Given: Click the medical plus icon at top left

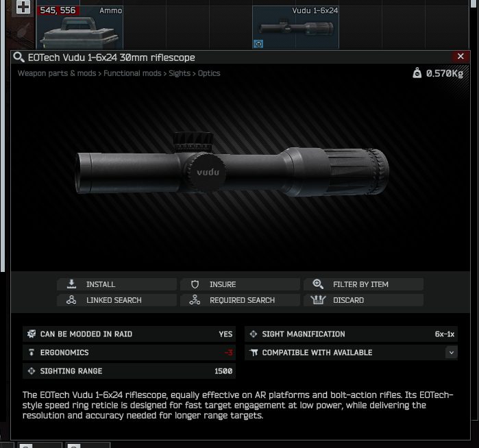Looking at the screenshot, I should (23, 6).
